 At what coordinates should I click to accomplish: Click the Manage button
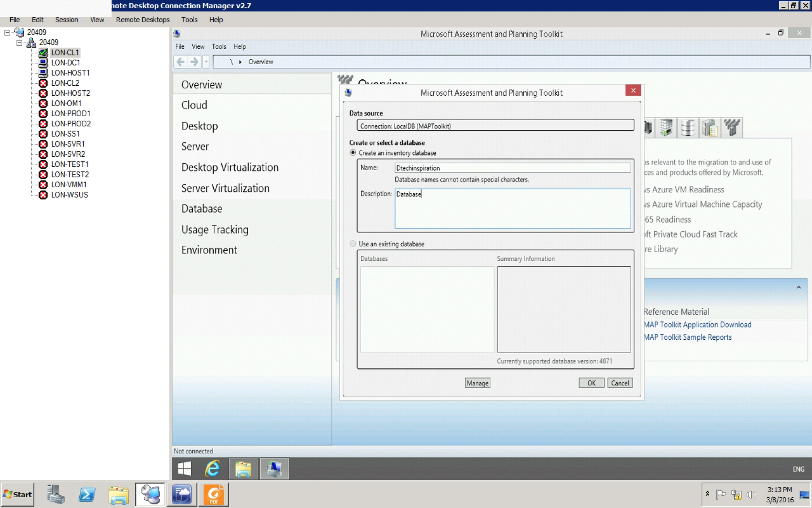(x=477, y=383)
